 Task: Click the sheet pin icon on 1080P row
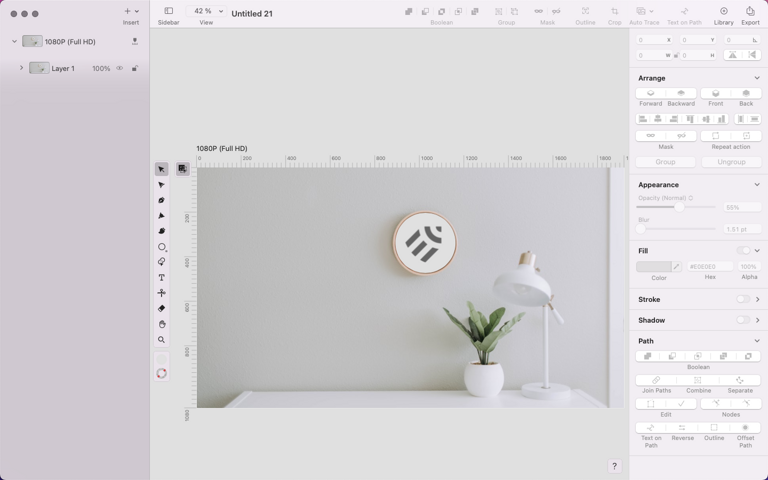click(135, 41)
